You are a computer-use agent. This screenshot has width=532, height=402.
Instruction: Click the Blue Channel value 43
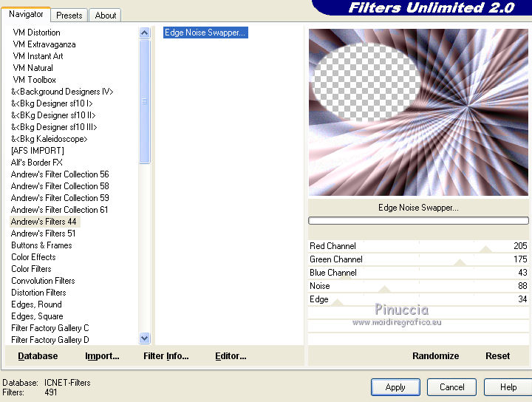522,273
